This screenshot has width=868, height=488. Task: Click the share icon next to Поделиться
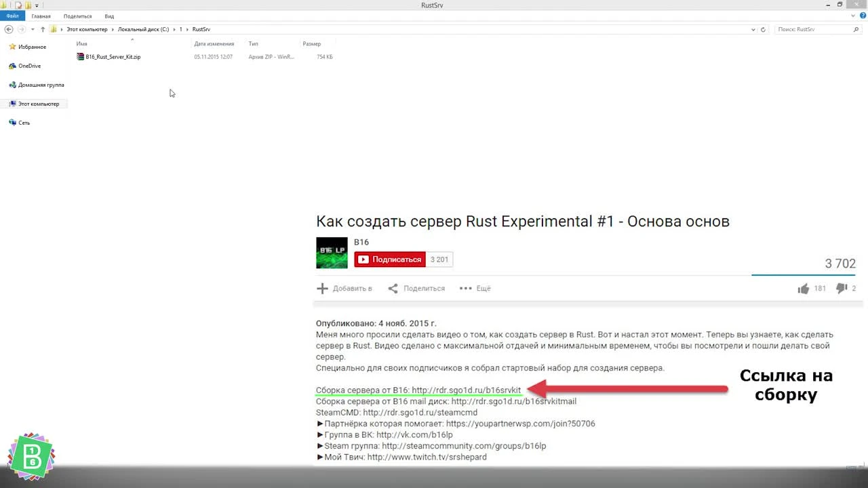click(393, 288)
